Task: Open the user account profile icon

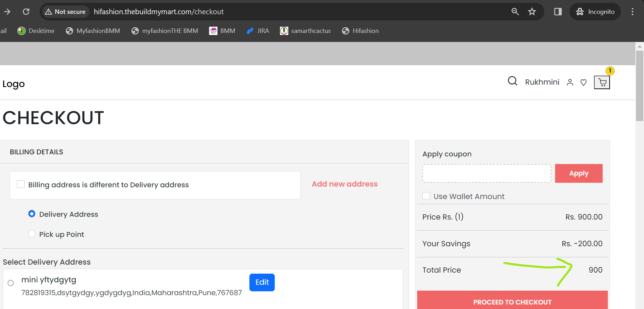Action: [x=570, y=83]
